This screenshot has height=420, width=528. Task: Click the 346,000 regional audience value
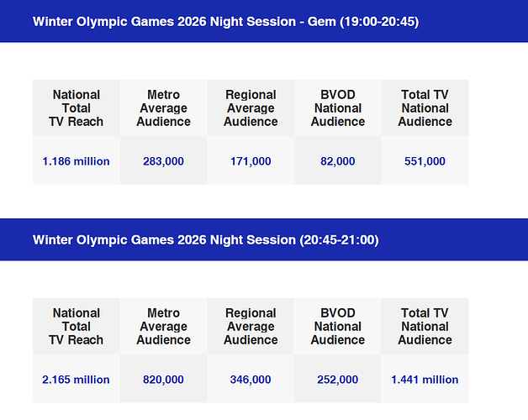click(251, 380)
